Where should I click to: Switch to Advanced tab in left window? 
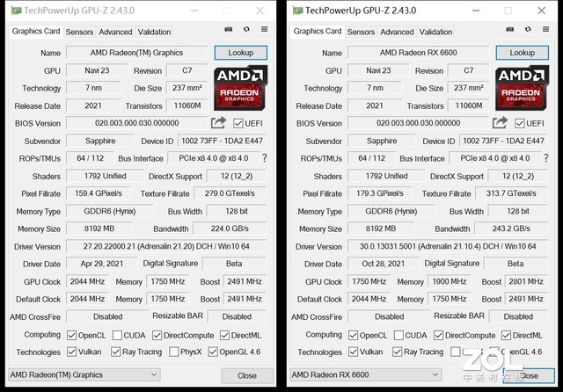(x=115, y=32)
